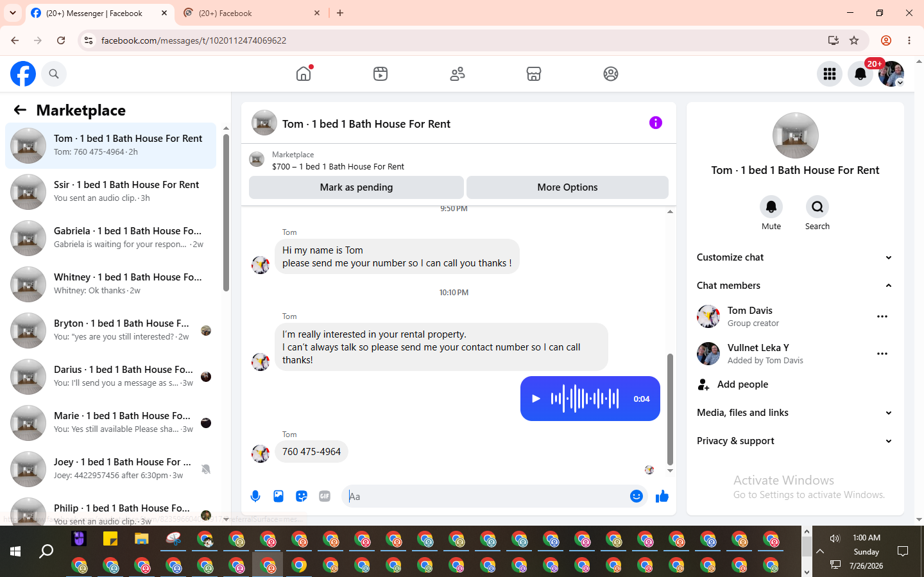Choose a GIF icon
Image resolution: width=924 pixels, height=577 pixels.
(325, 496)
